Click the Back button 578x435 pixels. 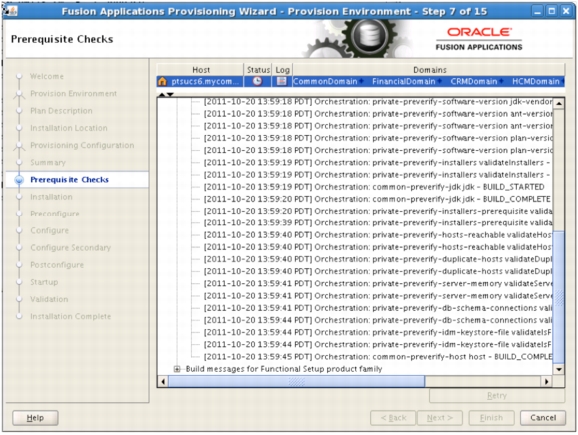(x=393, y=418)
